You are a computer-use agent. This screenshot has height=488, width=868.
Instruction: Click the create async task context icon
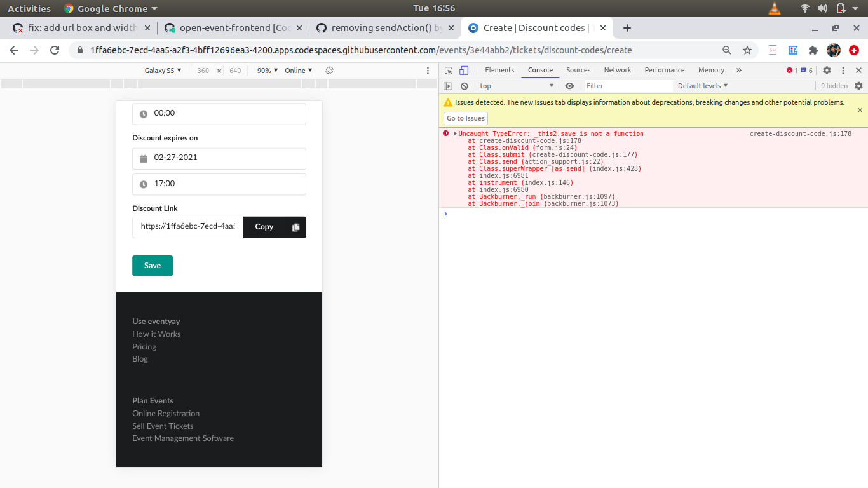(x=448, y=85)
